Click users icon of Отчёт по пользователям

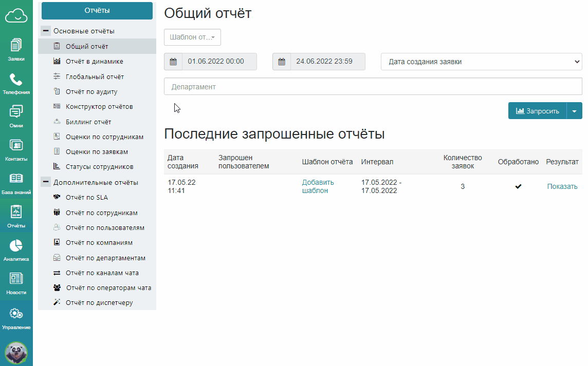[x=57, y=227]
